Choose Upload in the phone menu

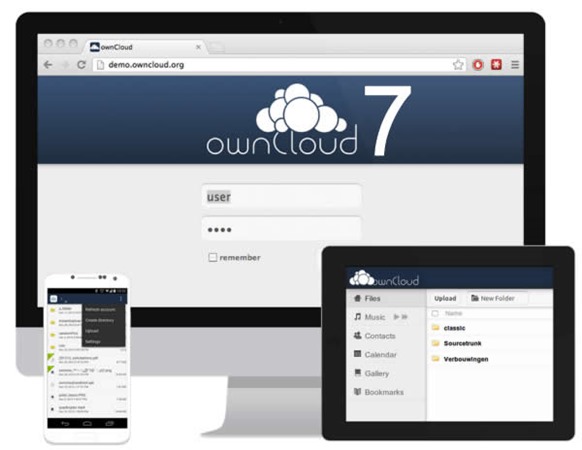click(104, 331)
